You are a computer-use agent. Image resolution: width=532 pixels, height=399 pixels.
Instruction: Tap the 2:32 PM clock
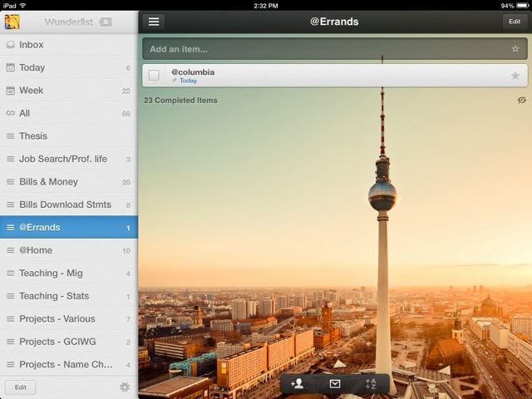point(266,6)
